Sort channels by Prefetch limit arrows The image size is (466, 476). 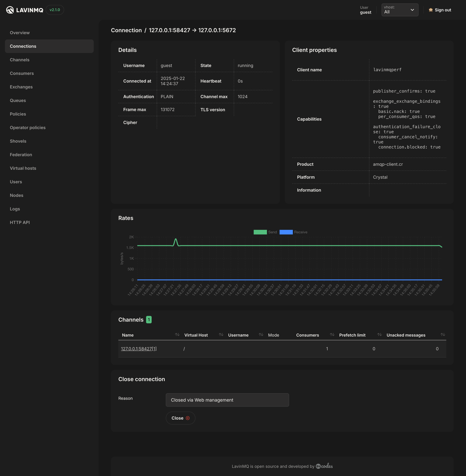[379, 335]
